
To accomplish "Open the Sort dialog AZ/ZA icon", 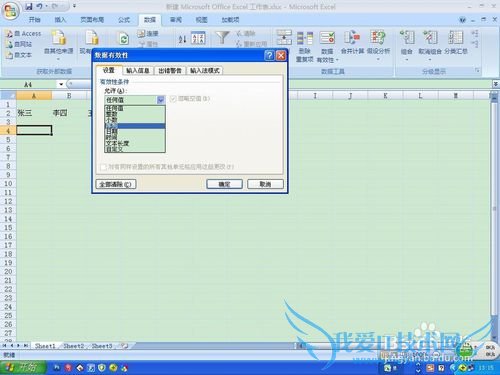I will click(198, 38).
